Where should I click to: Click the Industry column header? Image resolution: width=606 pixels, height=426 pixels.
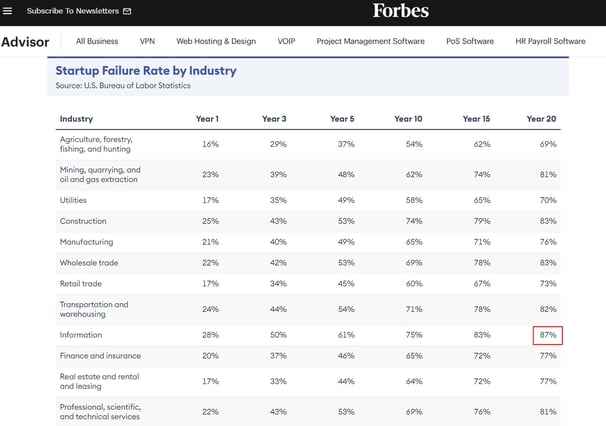[x=77, y=119]
